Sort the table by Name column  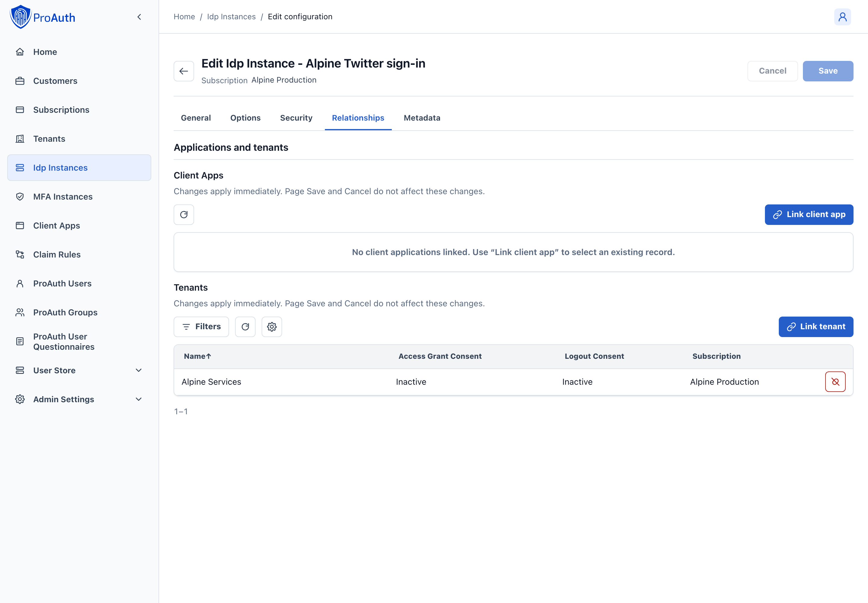[197, 356]
